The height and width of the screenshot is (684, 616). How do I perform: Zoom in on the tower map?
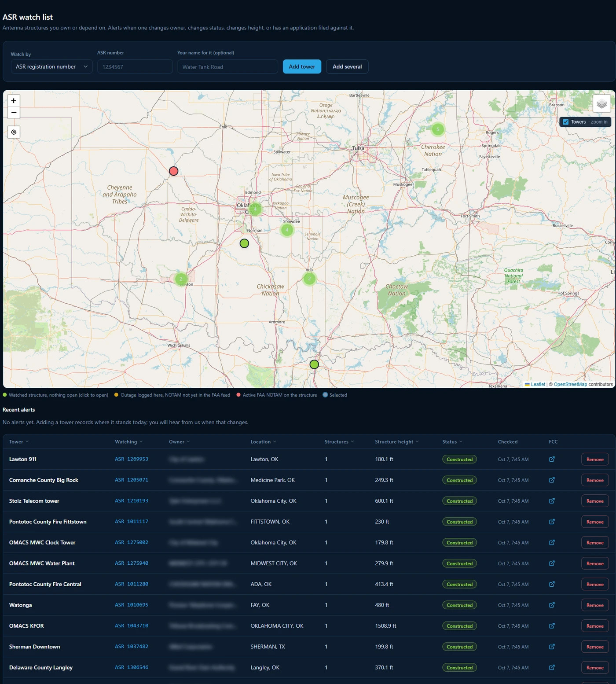14,101
